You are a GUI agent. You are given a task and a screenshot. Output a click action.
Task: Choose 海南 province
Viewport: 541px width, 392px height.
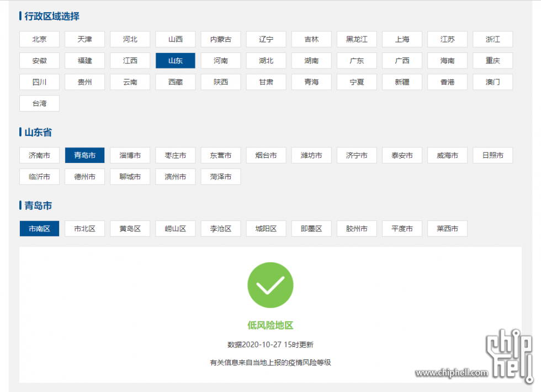[x=448, y=61]
